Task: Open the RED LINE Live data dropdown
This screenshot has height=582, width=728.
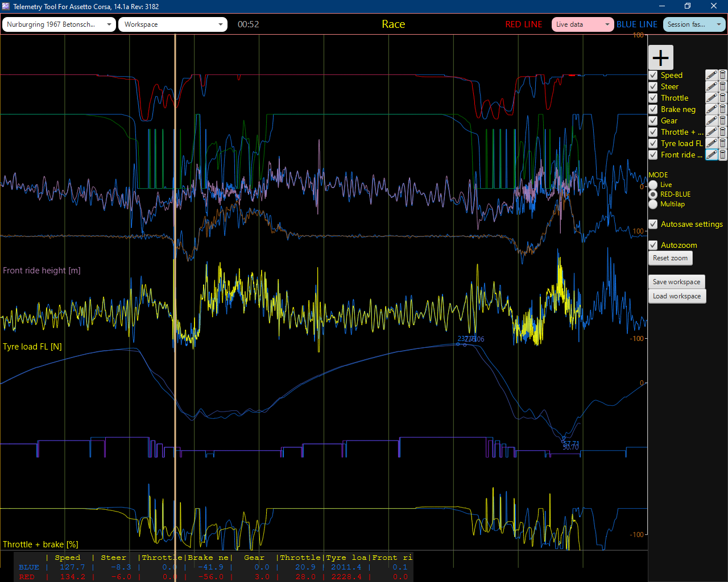Action: pos(582,24)
